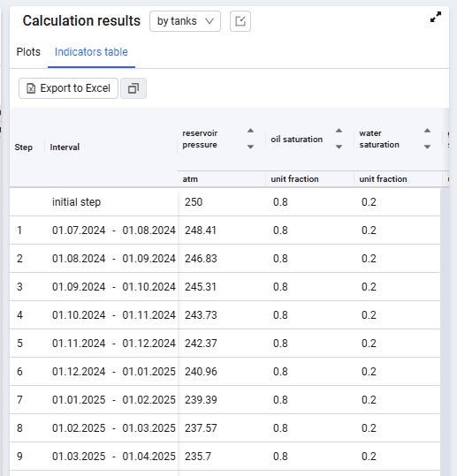The image size is (457, 476).
Task: Click the Step column header
Action: [x=23, y=147]
